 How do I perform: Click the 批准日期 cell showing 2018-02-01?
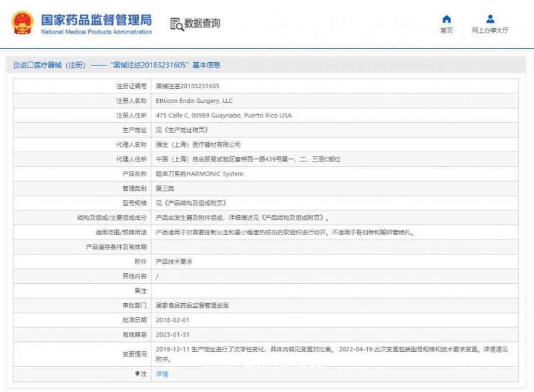(x=175, y=319)
